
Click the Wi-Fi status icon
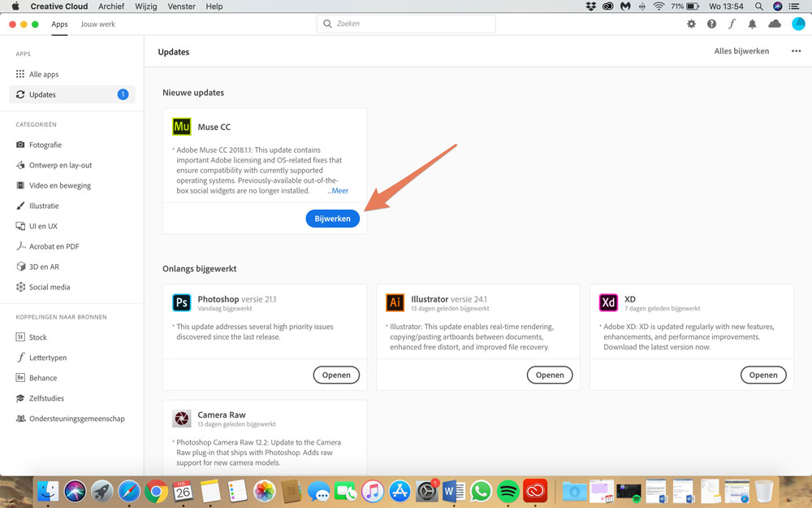coord(659,7)
